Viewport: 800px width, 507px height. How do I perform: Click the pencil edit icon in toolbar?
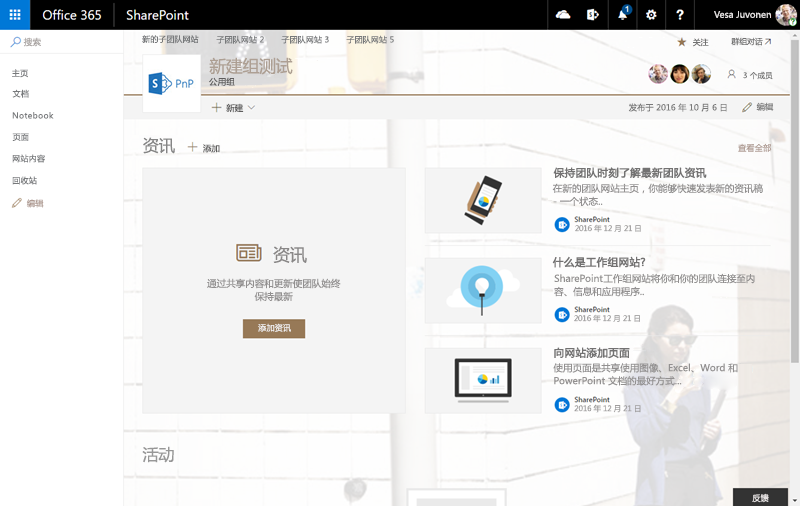747,107
